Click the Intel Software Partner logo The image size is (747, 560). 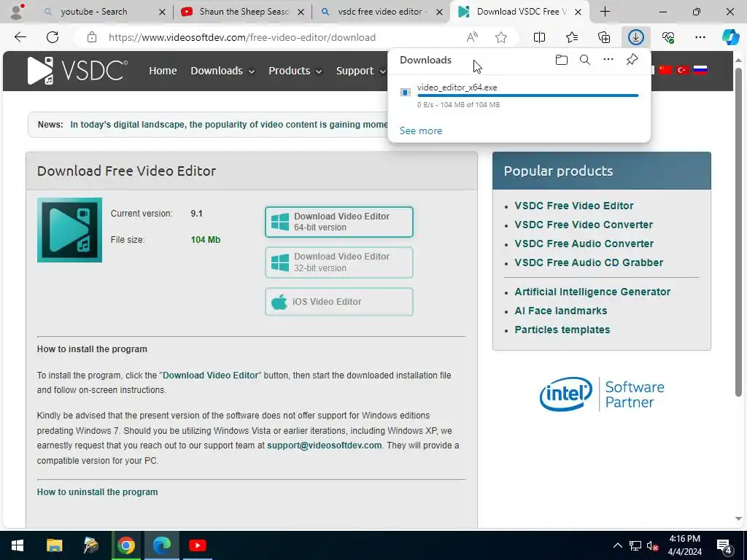pyautogui.click(x=602, y=394)
